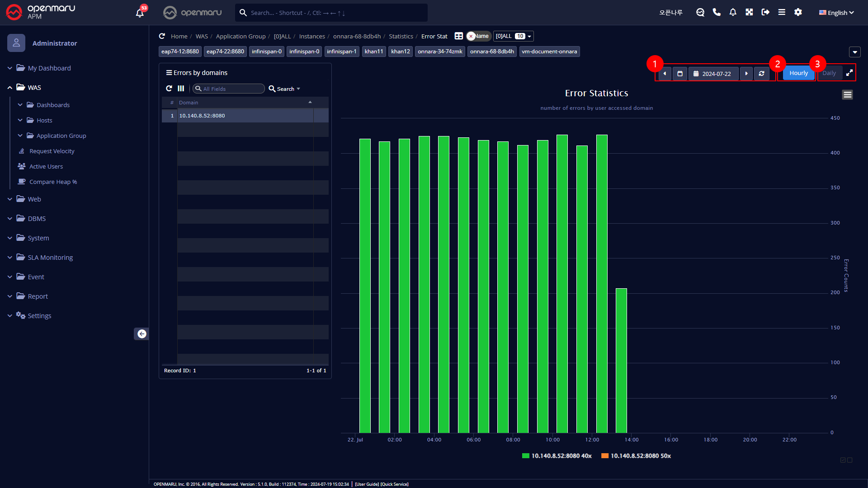Open the English language dropdown

point(836,13)
